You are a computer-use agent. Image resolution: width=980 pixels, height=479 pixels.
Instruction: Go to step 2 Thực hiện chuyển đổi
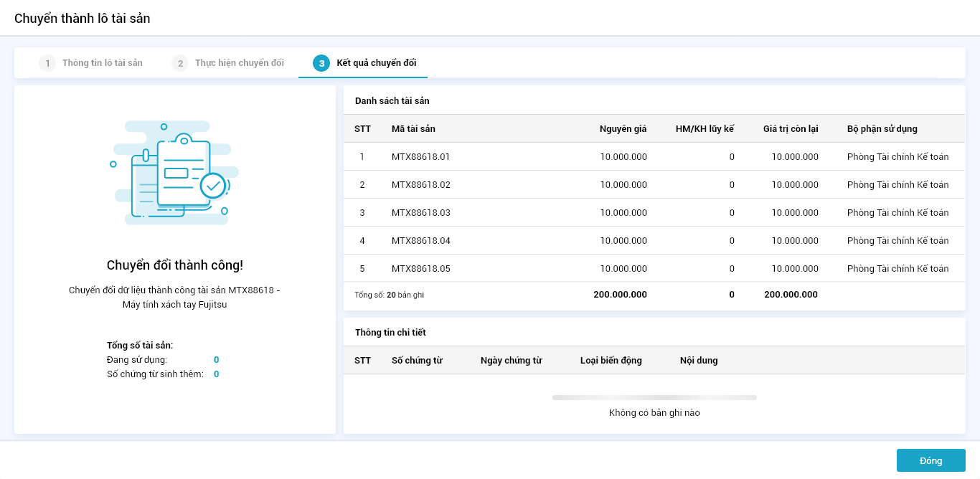pos(239,63)
